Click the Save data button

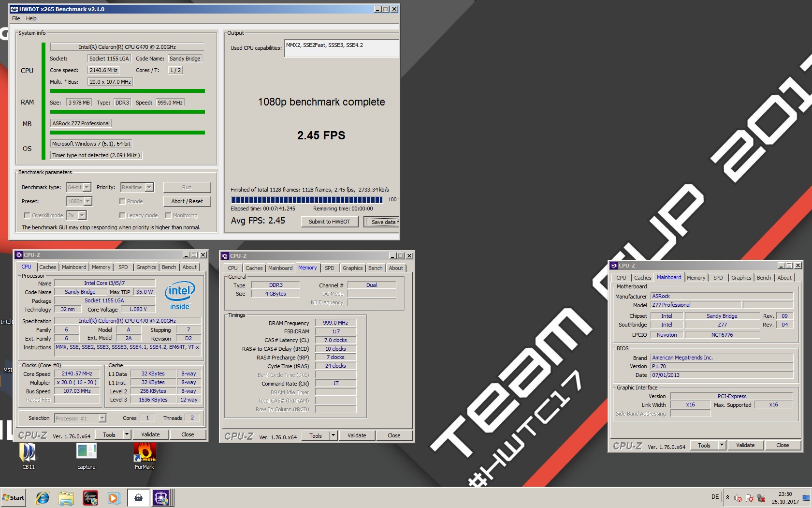click(382, 222)
